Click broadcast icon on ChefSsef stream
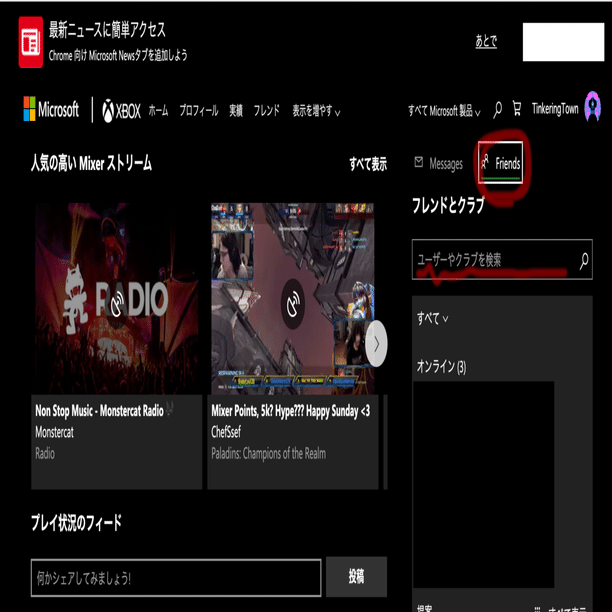 [293, 304]
